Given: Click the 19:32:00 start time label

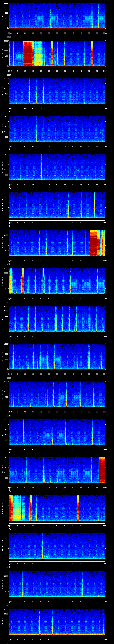Looking at the screenshot, I should click(x=9, y=412).
